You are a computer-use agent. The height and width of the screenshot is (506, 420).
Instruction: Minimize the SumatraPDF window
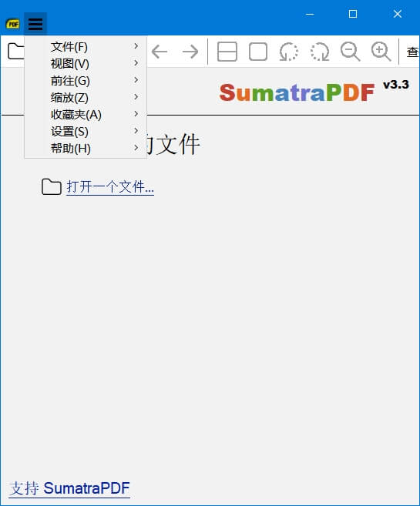310,14
